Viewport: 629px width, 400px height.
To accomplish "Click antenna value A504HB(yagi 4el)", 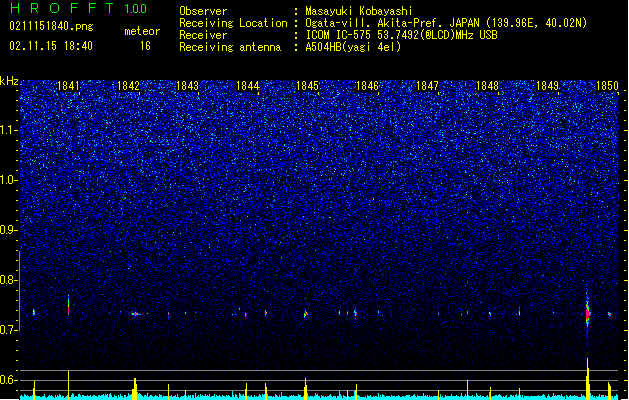I will (x=353, y=47).
